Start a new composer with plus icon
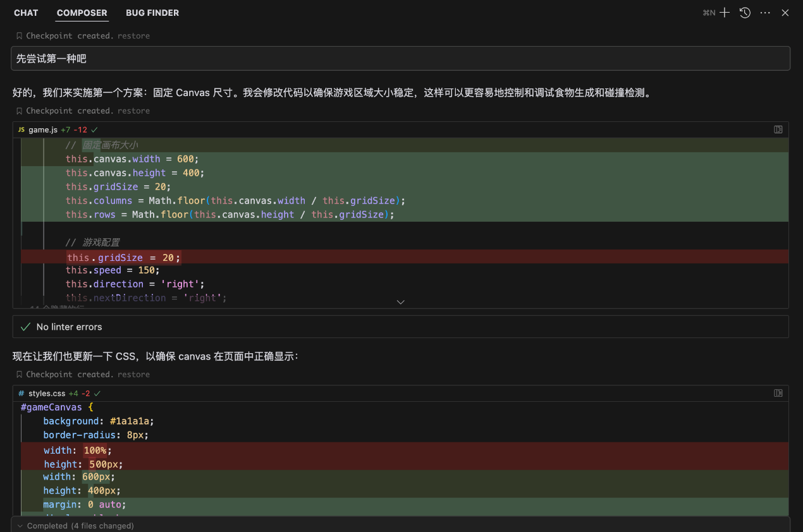Image resolution: width=803 pixels, height=532 pixels. point(725,13)
